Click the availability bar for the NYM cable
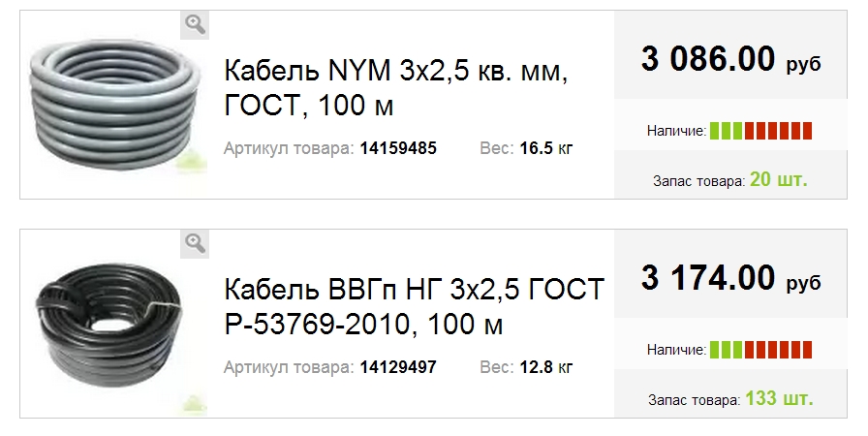The height and width of the screenshot is (436, 868). pos(760,130)
